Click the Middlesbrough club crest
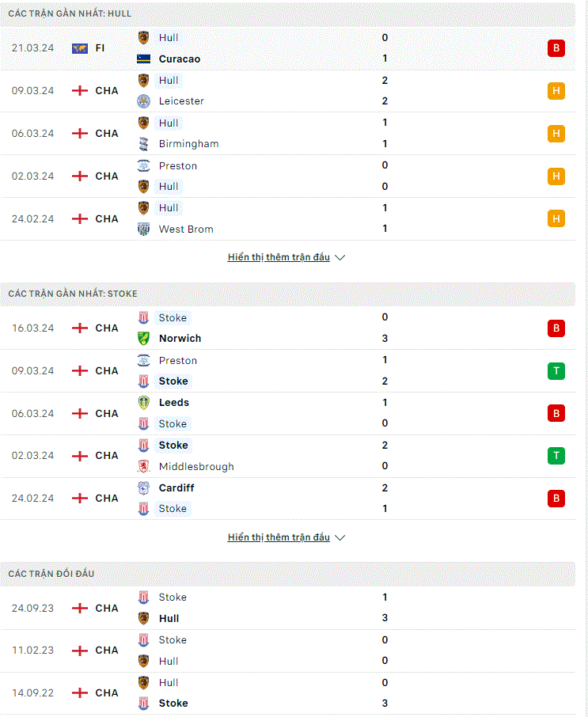The image size is (588, 717). [143, 466]
